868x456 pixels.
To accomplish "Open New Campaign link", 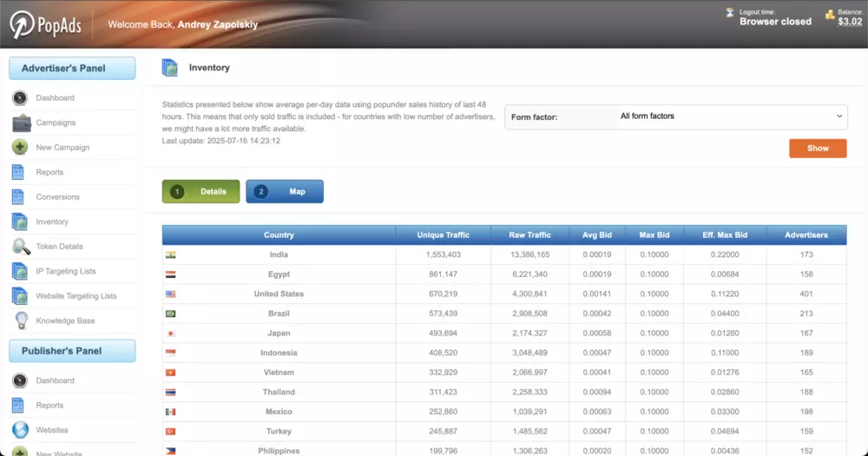I will coord(62,148).
